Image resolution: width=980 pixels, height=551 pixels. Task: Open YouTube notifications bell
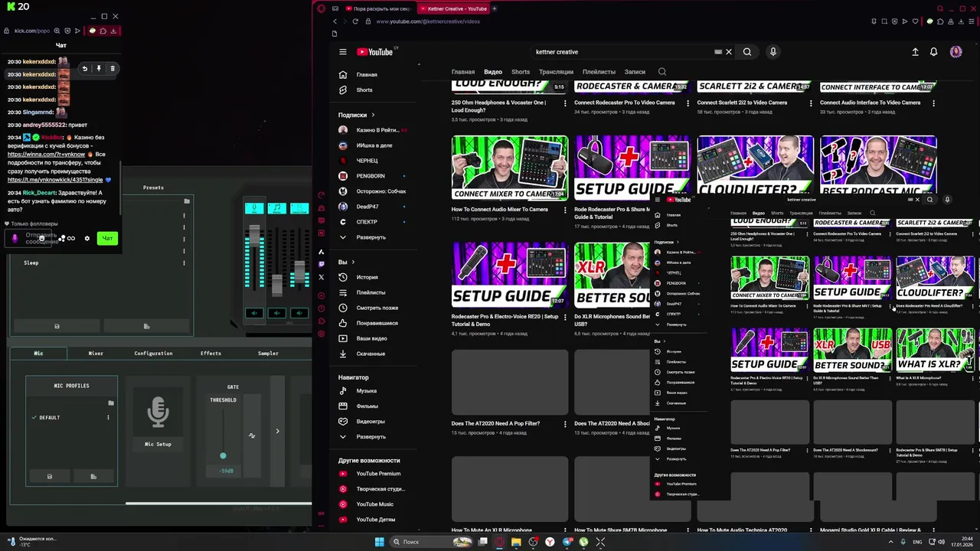pyautogui.click(x=934, y=52)
